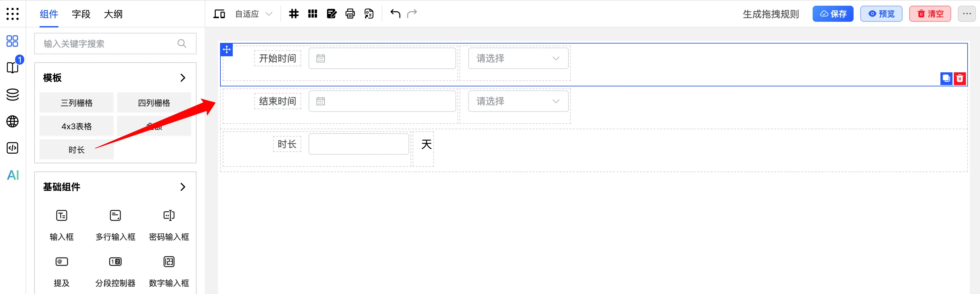Select the 三列栅格 template
Image resolution: width=980 pixels, height=294 pixels.
76,102
